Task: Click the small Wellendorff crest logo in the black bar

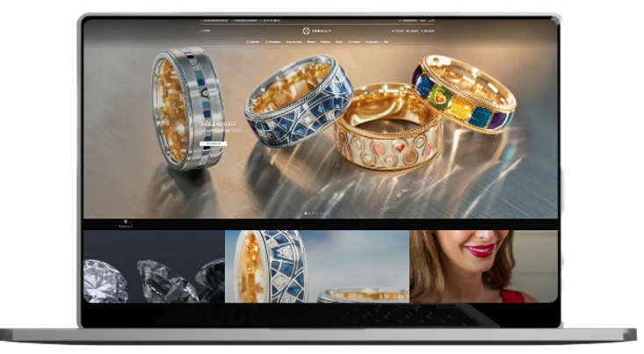Action: click(x=126, y=224)
